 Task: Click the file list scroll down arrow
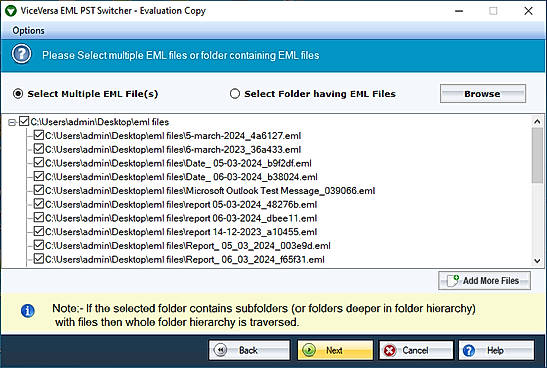click(x=537, y=261)
